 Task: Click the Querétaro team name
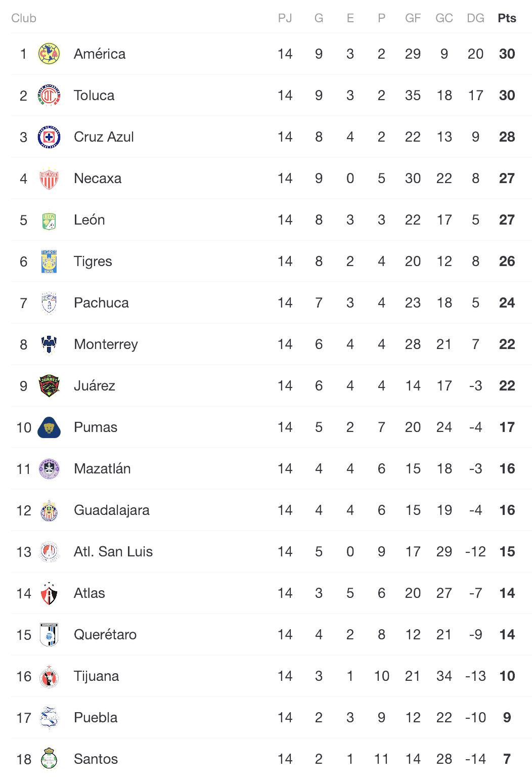[x=105, y=635]
